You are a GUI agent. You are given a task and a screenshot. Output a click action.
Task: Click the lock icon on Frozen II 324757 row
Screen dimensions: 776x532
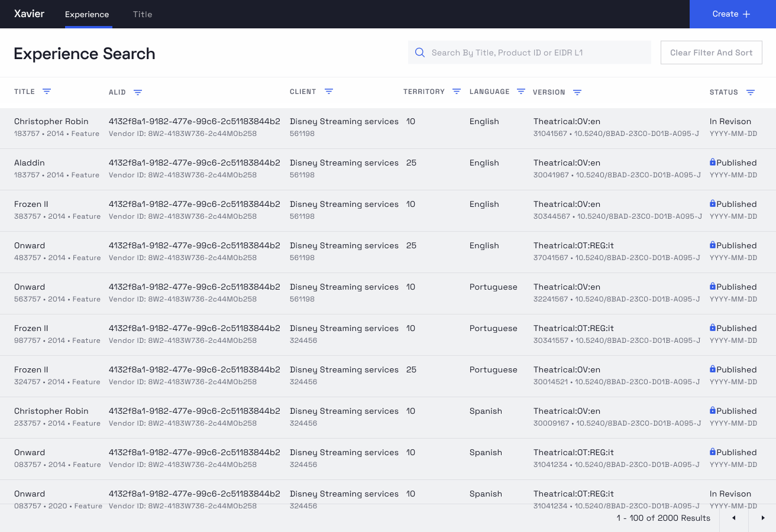(713, 369)
